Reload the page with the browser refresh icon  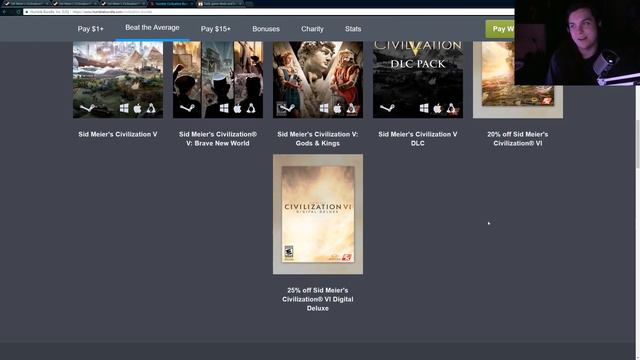(x=18, y=12)
